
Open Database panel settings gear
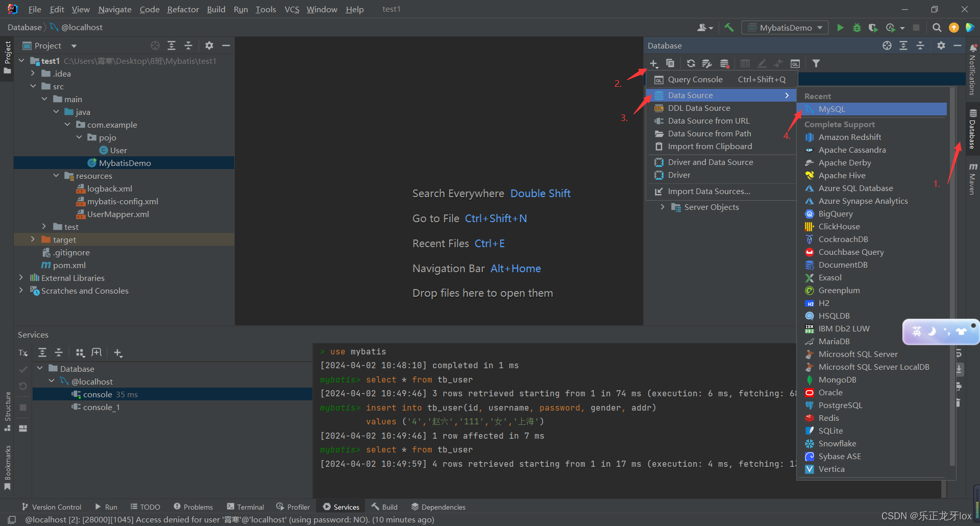click(941, 45)
